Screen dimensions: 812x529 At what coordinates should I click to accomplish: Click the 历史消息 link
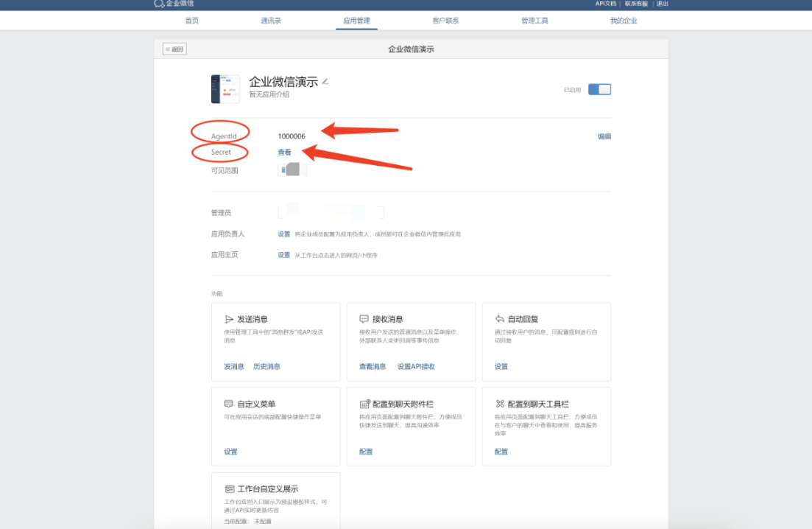coord(266,367)
